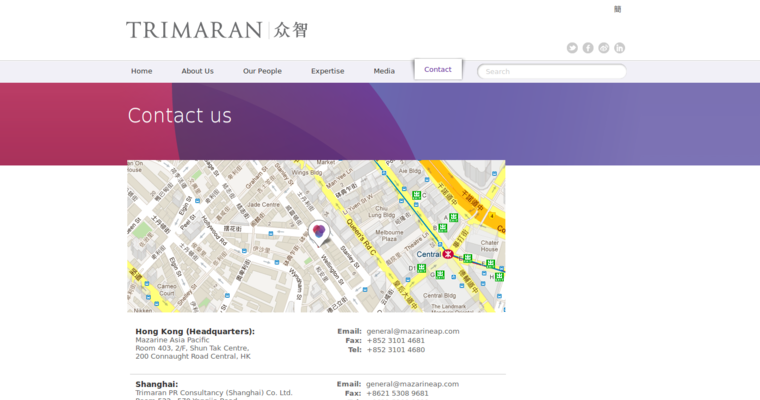Image resolution: width=760 pixels, height=400 pixels.
Task: Switch language via Chinese character link
Action: click(x=618, y=9)
